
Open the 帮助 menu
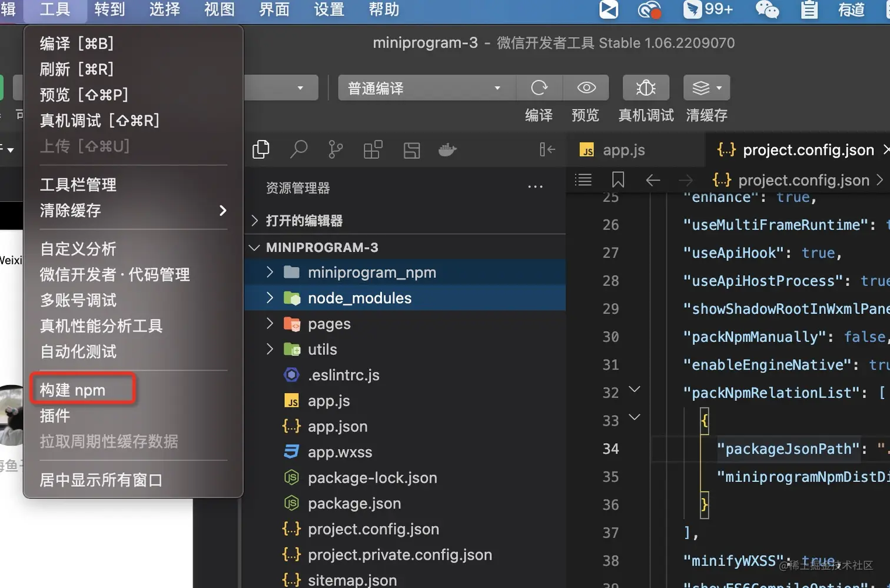(x=384, y=9)
